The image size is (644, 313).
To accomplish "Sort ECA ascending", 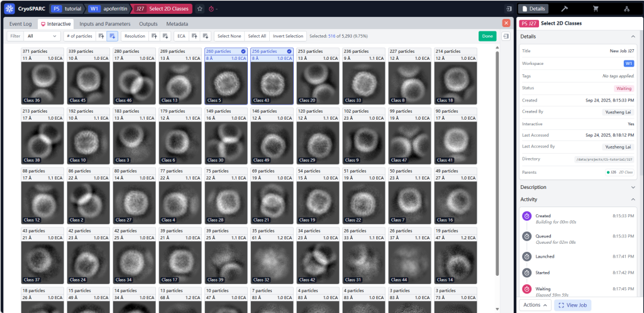I will (x=194, y=37).
